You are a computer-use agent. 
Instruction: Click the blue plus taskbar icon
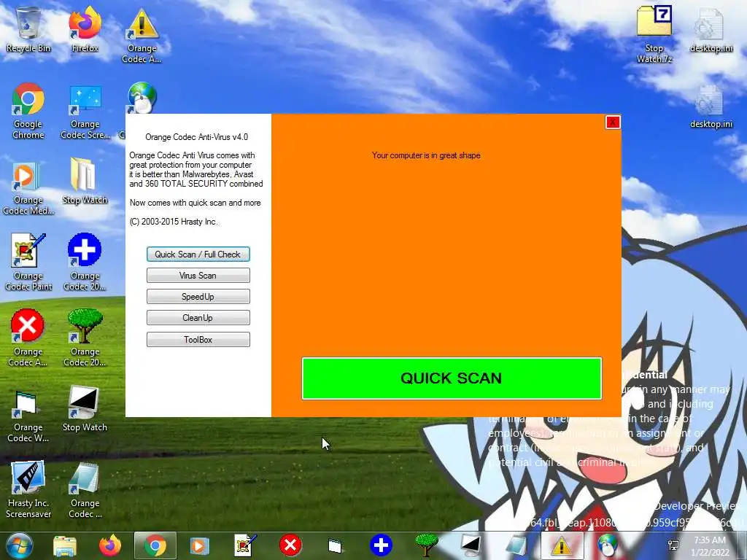tap(381, 545)
